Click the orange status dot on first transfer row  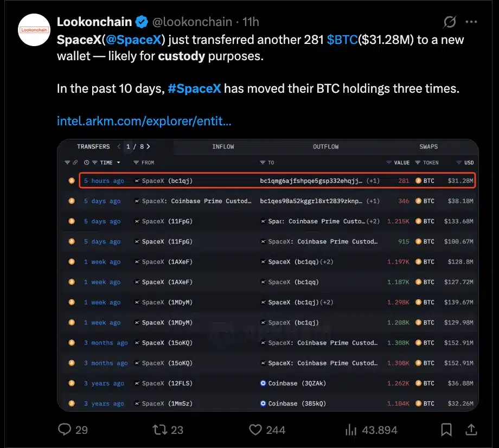(x=71, y=181)
